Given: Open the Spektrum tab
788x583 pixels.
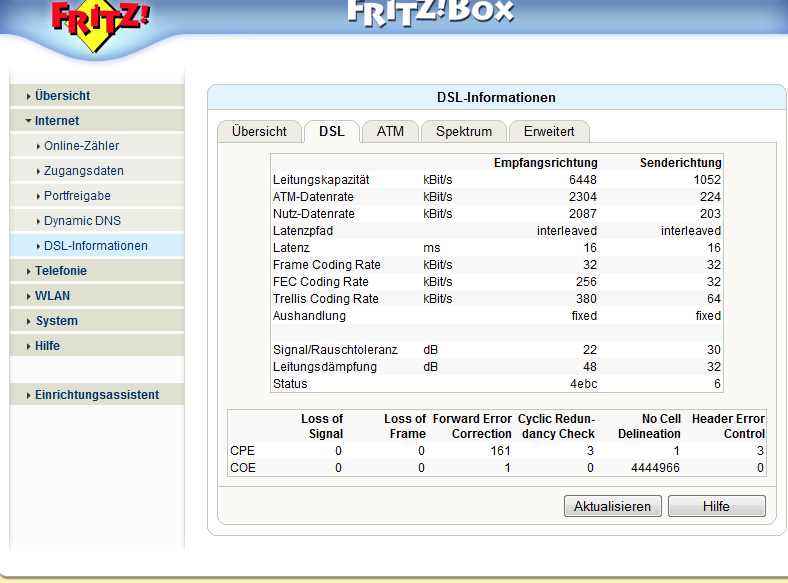Looking at the screenshot, I should tap(464, 132).
